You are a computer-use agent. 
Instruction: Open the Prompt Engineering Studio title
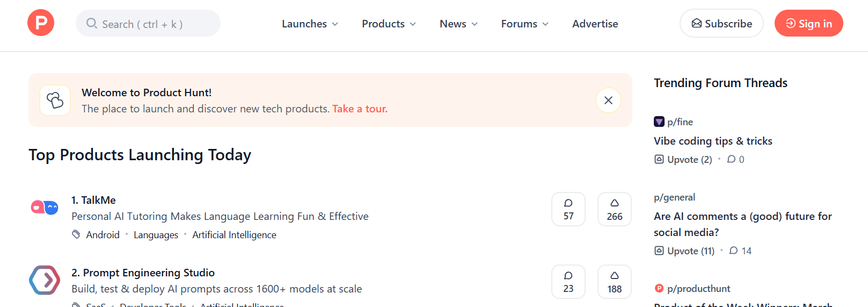point(143,273)
